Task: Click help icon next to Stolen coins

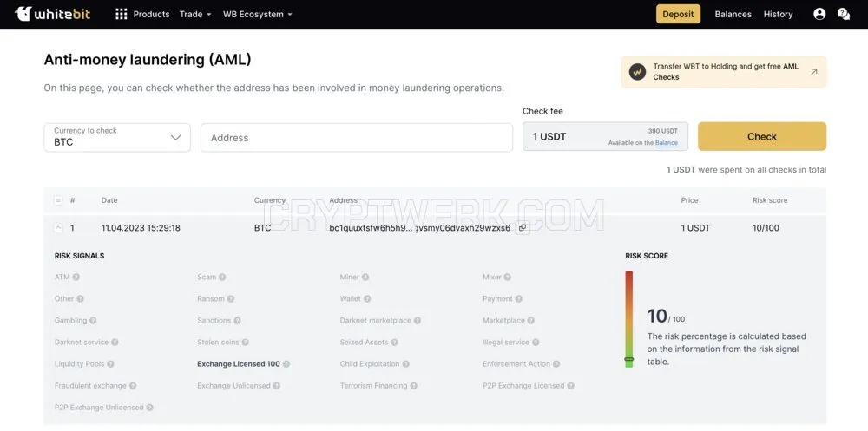Action: [246, 343]
